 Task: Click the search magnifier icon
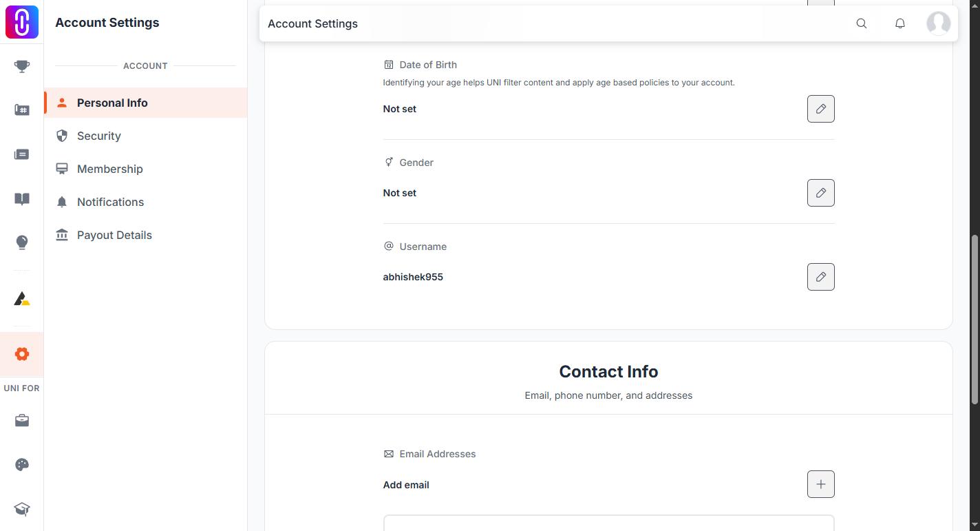(x=862, y=23)
